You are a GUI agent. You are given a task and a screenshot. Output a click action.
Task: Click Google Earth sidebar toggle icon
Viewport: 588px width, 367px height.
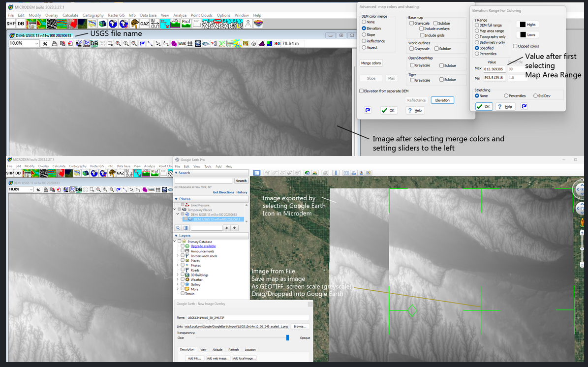[x=256, y=173]
